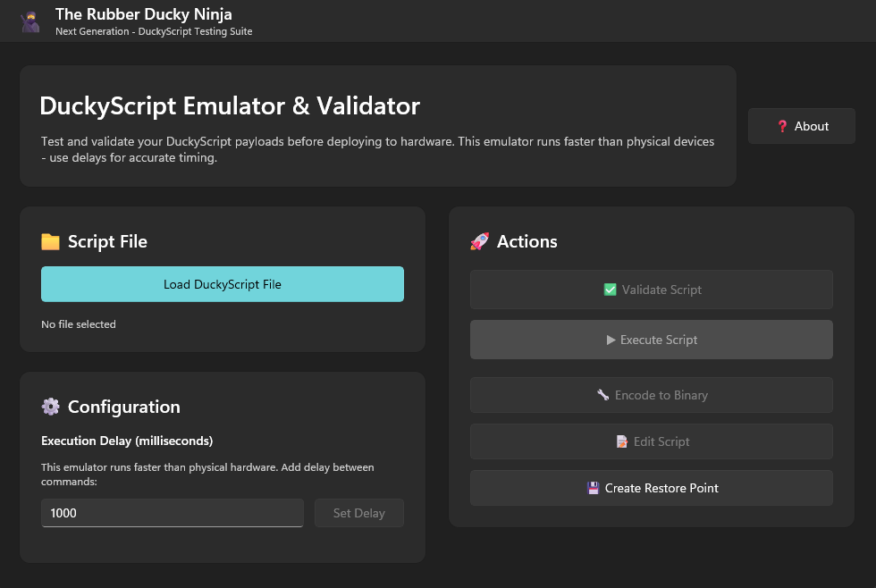Click the emulator runs faster hint text
This screenshot has width=876, height=588.
(207, 475)
